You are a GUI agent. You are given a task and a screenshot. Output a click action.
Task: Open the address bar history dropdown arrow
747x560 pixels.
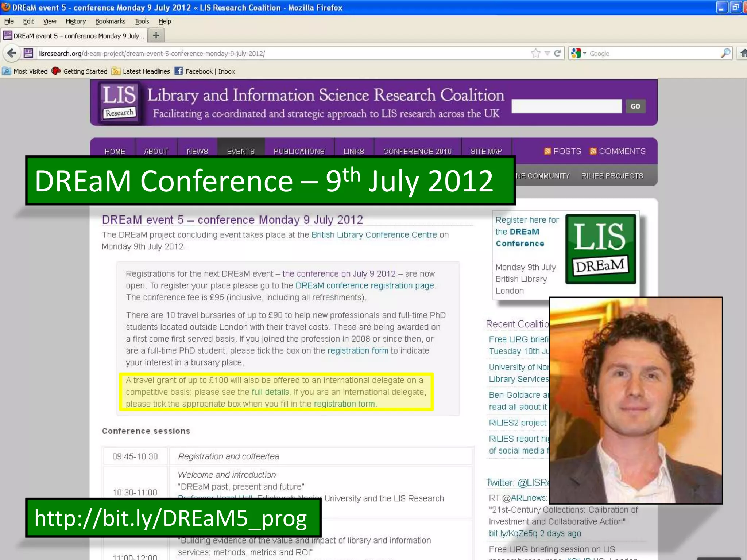tap(547, 54)
